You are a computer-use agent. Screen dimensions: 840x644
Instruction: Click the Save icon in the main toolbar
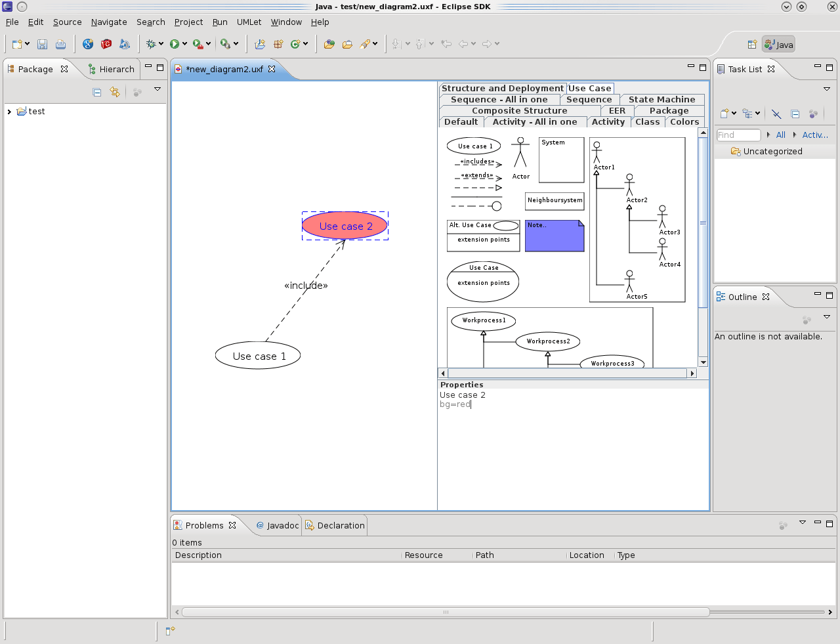(42, 44)
